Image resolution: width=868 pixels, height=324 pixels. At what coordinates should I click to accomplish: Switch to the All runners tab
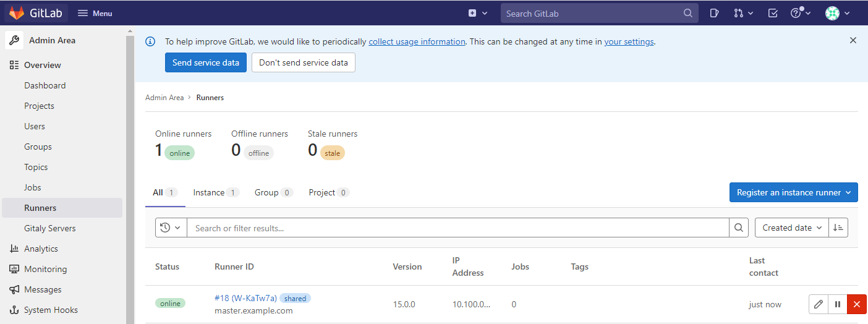[165, 192]
